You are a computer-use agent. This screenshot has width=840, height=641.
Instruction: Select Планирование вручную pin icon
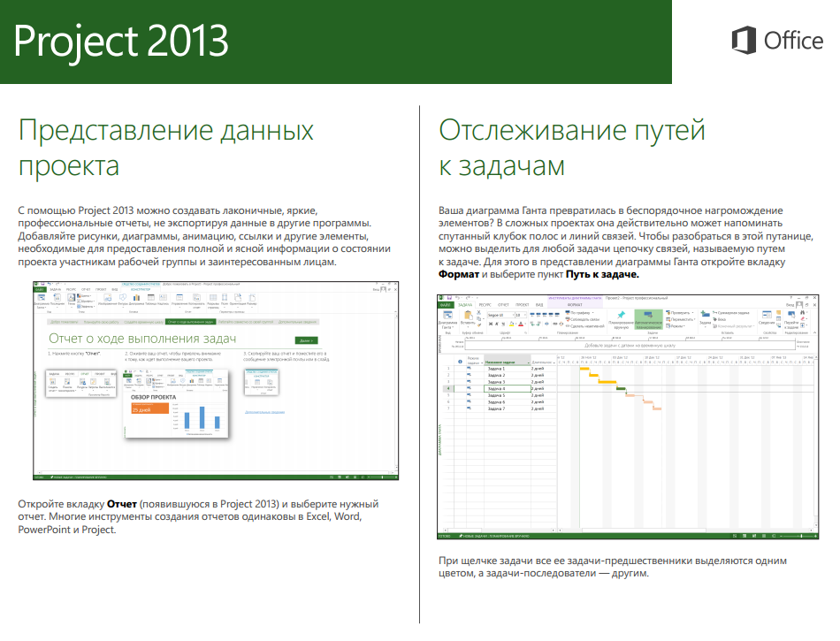[622, 318]
